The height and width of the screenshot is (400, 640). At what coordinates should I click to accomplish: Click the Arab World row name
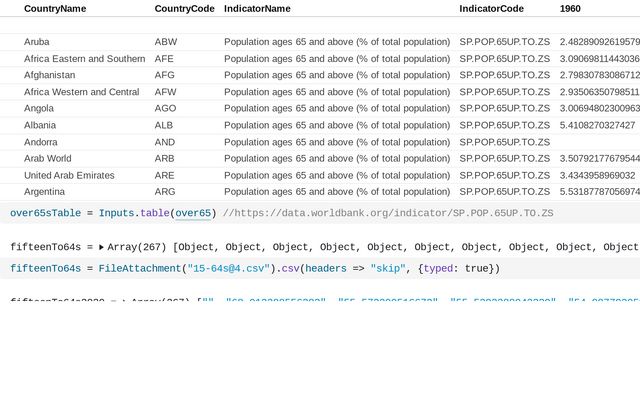point(47,158)
